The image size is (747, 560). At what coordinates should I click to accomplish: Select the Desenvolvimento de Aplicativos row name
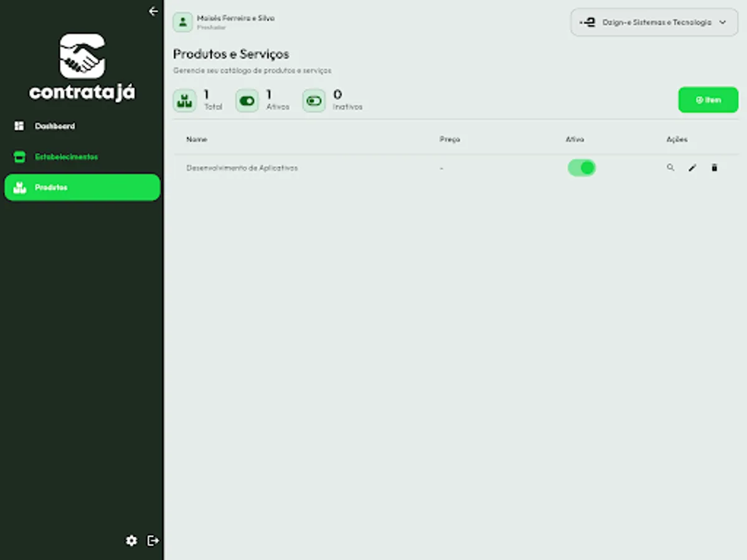coord(242,168)
